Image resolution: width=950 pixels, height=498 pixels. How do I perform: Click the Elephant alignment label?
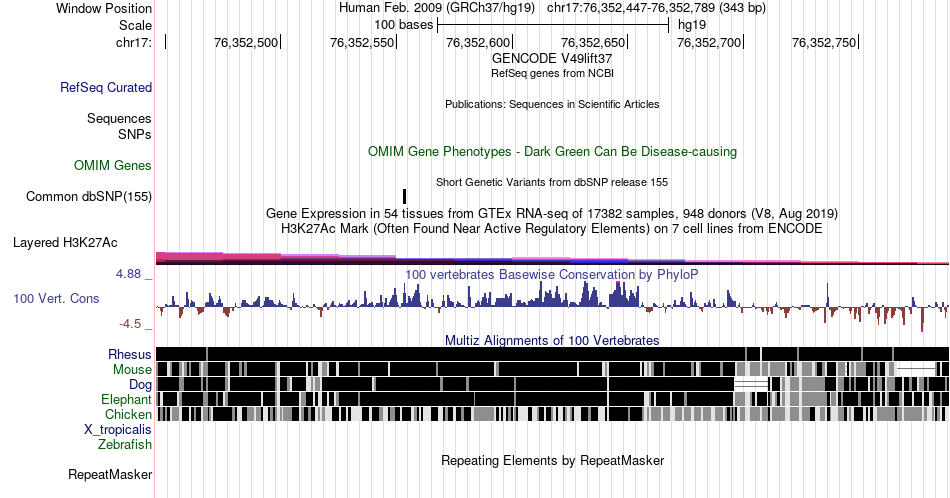127,399
